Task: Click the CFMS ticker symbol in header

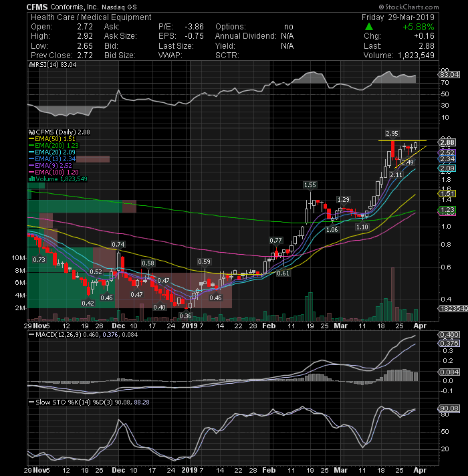Action: [x=37, y=7]
